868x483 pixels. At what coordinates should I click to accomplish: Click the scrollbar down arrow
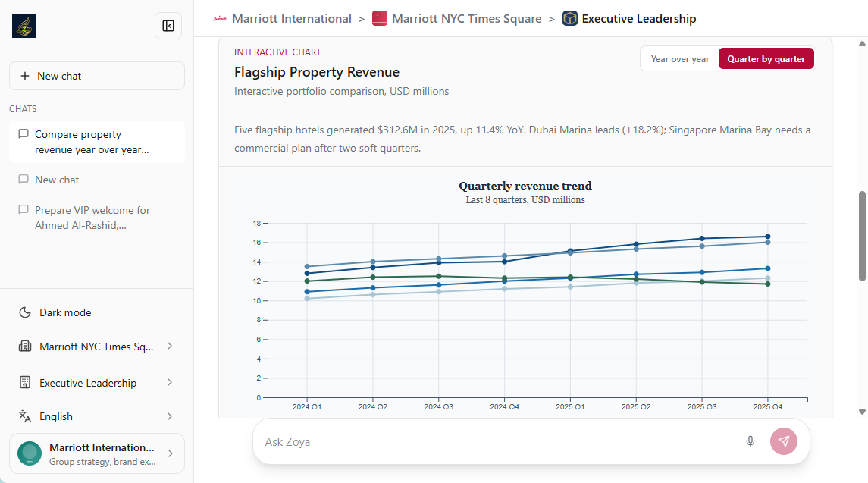click(x=862, y=412)
